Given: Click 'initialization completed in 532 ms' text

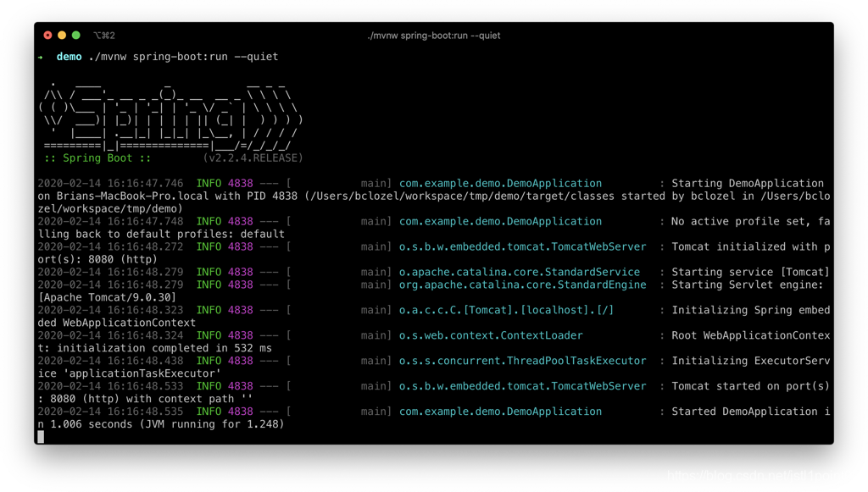Looking at the screenshot, I should 164,348.
